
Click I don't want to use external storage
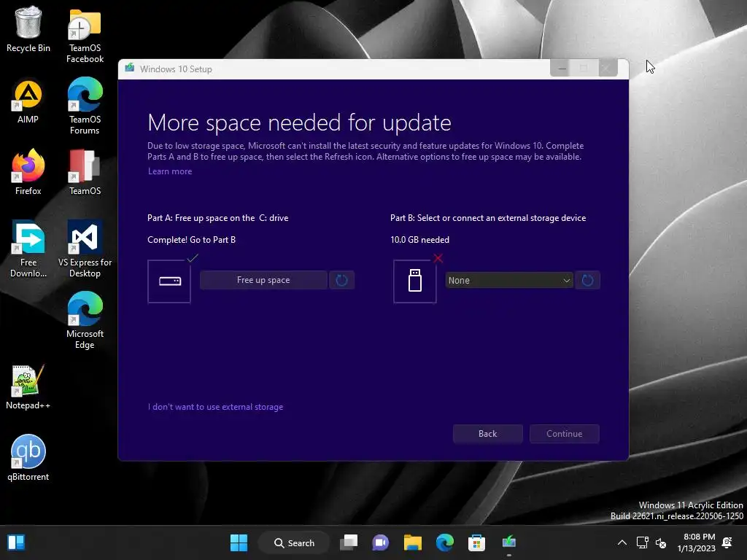215,407
